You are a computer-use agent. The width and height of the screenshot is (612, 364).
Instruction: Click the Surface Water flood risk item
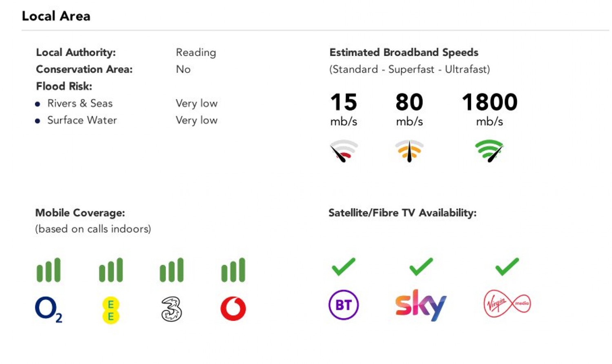[82, 120]
